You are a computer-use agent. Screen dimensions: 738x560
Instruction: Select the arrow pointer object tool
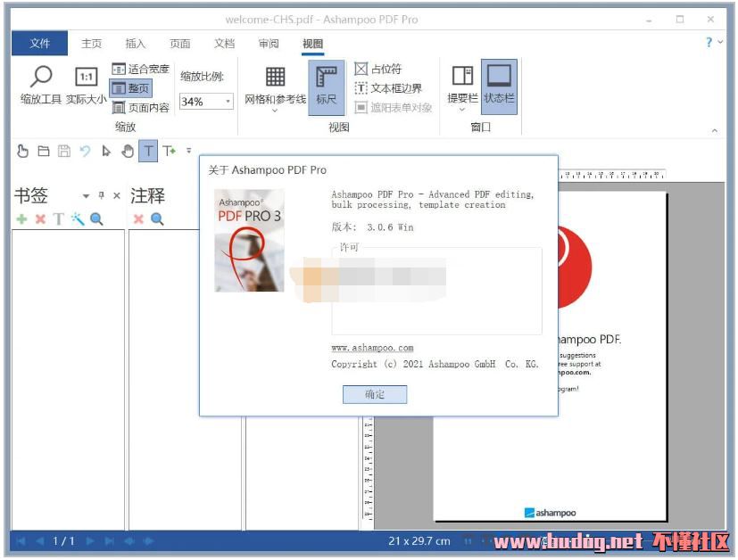point(106,151)
